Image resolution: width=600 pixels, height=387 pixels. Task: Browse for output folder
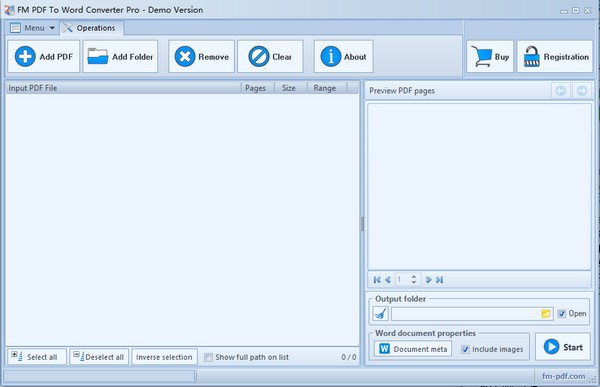pos(546,314)
